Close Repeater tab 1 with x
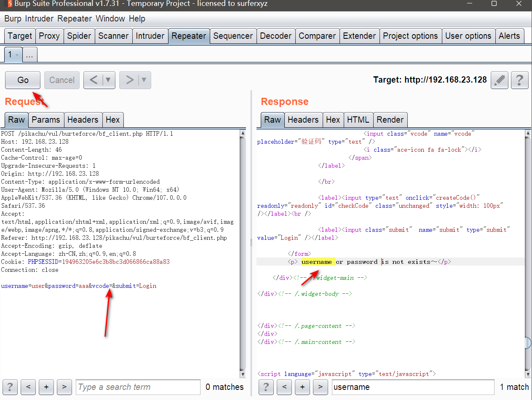Screen dimensions: 532x400 coord(17,55)
